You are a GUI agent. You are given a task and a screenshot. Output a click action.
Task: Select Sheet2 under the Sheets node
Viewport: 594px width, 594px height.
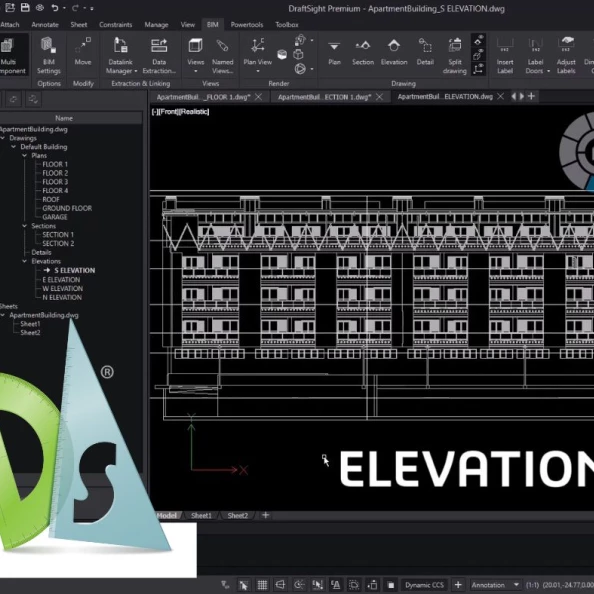click(x=30, y=333)
